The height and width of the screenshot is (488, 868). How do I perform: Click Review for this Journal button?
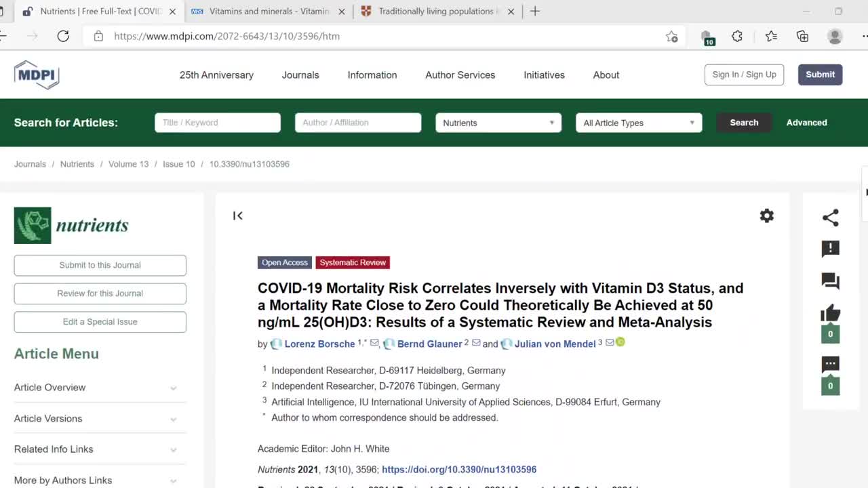click(x=100, y=293)
